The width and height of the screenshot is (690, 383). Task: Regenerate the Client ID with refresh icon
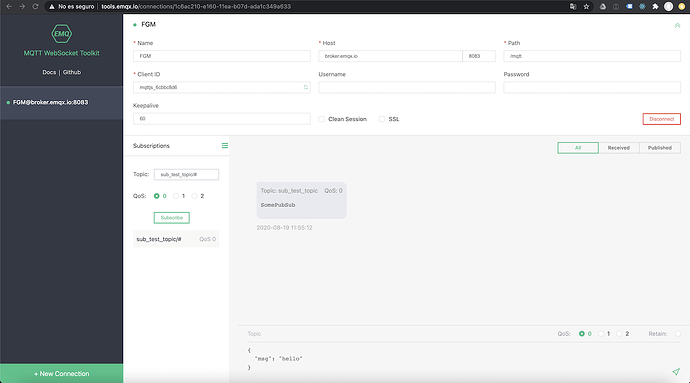tap(306, 87)
